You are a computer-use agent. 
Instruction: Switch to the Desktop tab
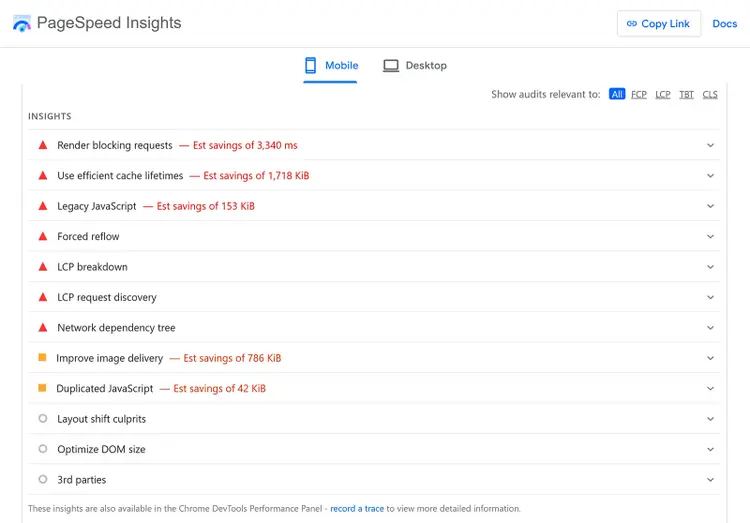(415, 66)
